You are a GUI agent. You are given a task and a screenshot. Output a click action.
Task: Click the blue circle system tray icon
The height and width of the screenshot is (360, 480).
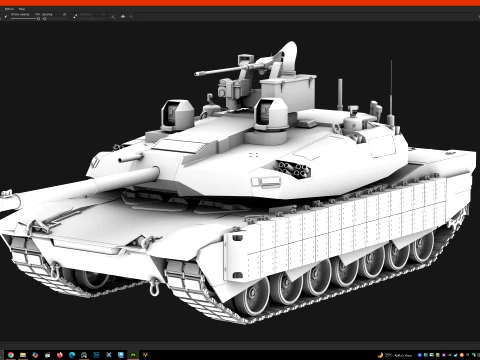(x=420, y=355)
